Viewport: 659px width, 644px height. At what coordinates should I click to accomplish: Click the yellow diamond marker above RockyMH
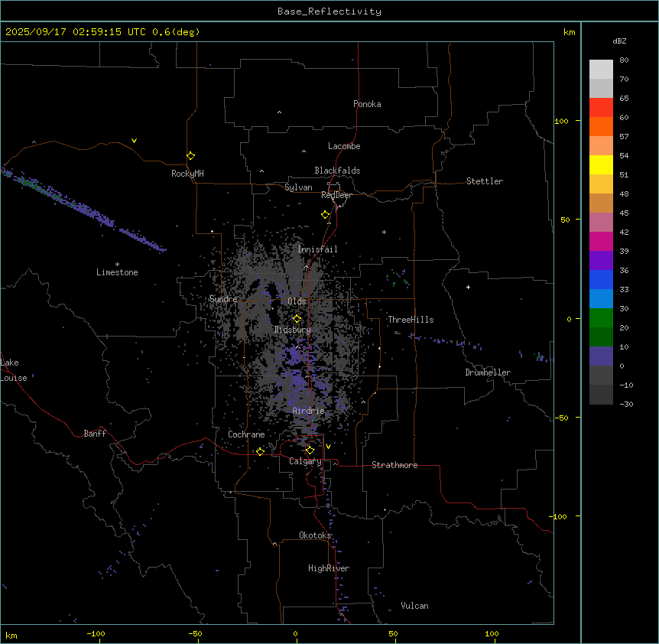[190, 155]
